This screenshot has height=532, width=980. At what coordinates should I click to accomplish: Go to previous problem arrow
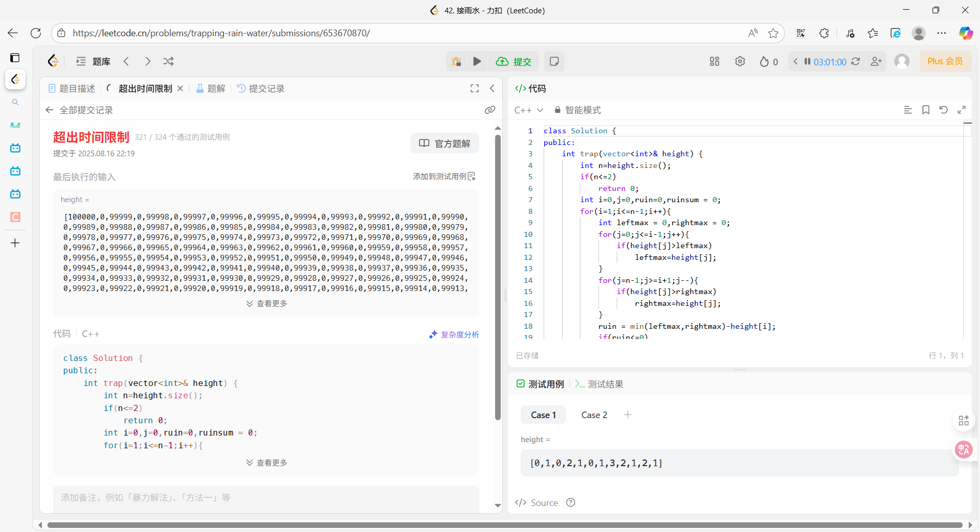(x=127, y=61)
